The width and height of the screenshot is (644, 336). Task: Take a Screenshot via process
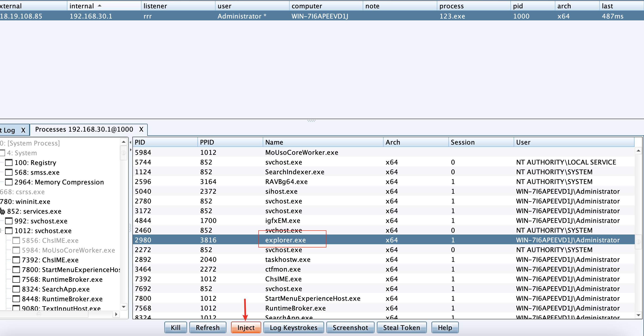click(350, 327)
